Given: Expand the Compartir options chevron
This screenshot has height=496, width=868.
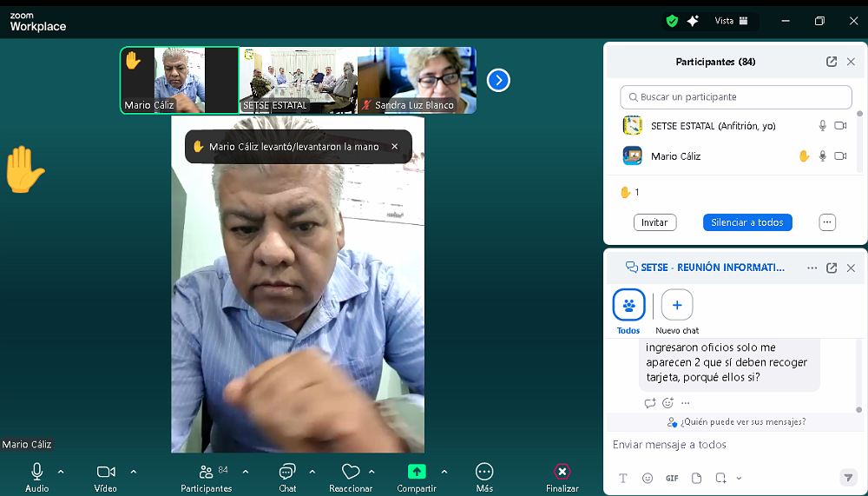Looking at the screenshot, I should (x=444, y=472).
